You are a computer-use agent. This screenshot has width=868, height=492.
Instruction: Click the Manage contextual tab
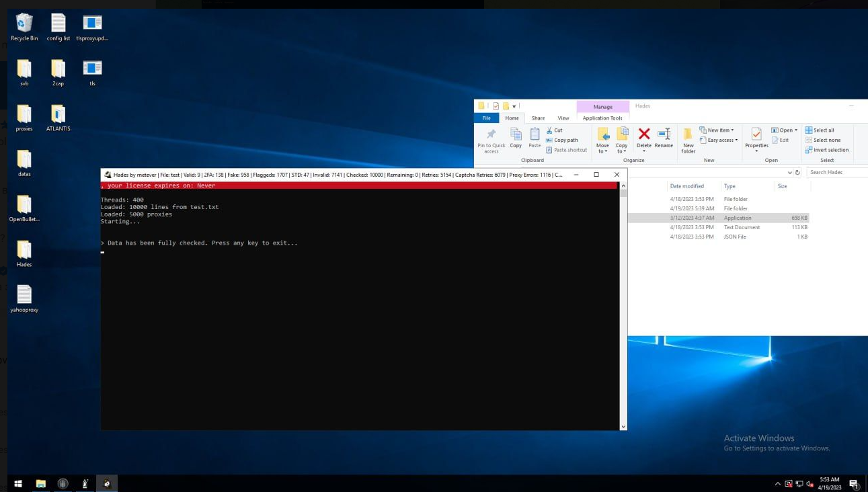602,107
